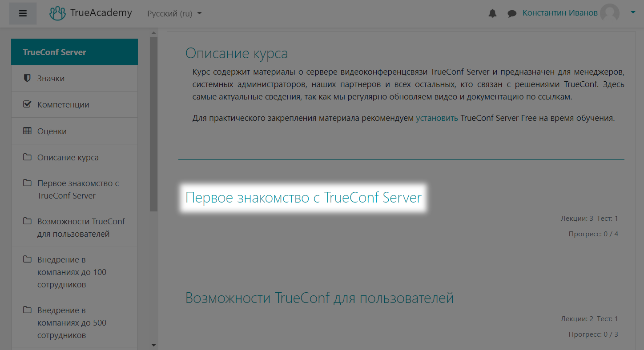The height and width of the screenshot is (350, 644).
Task: Open the user menu dropdown arrow
Action: point(633,13)
